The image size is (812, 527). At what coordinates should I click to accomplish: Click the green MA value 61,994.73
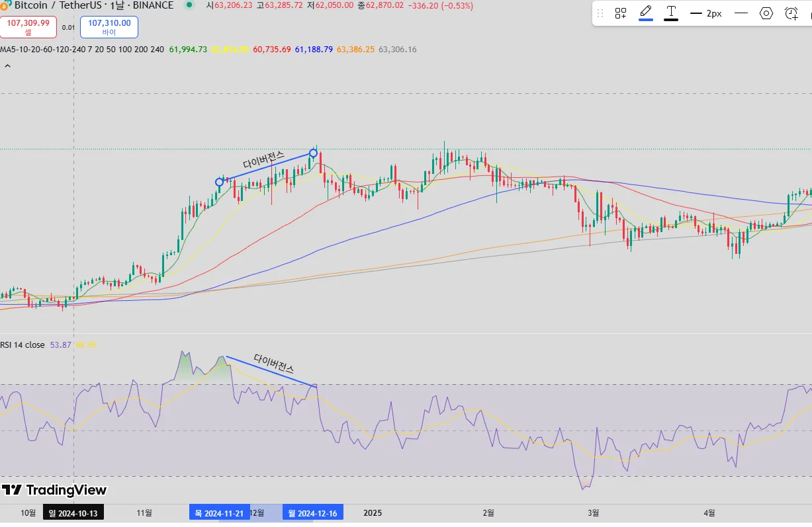click(188, 50)
